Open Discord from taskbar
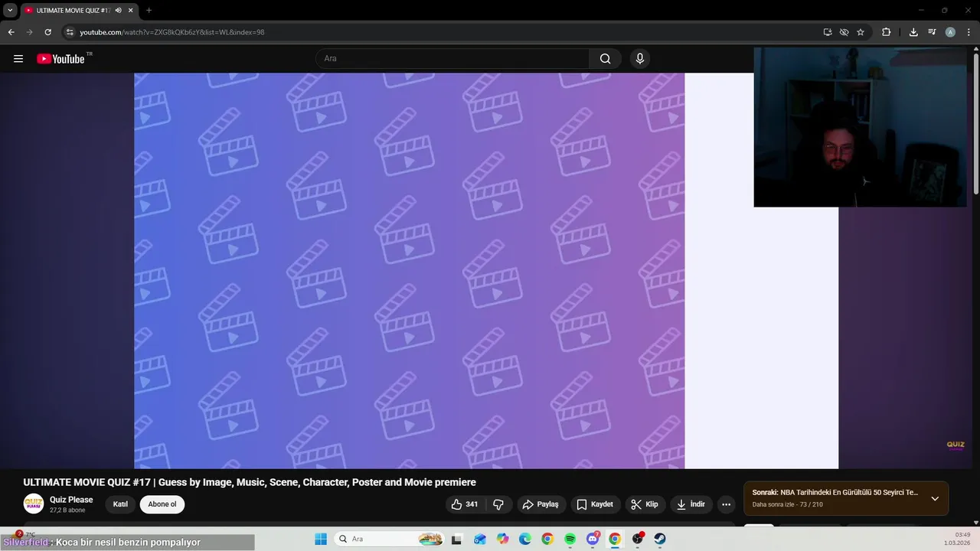The height and width of the screenshot is (551, 980). (x=593, y=539)
